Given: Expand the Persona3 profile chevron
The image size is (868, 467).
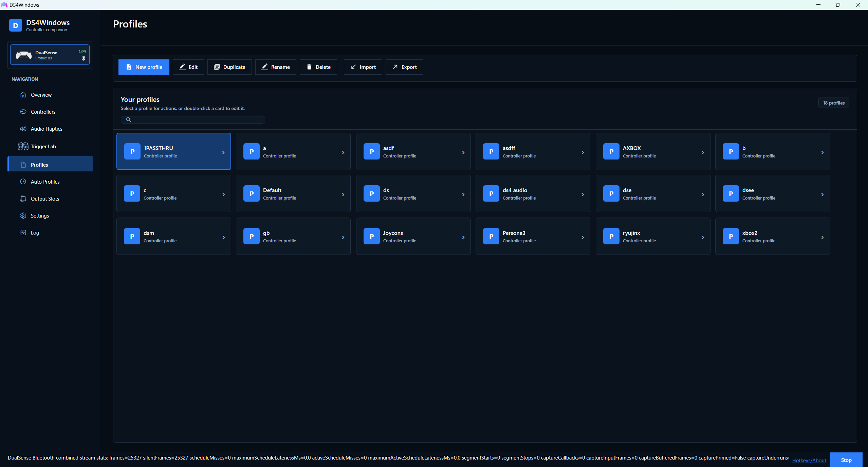Looking at the screenshot, I should tap(583, 237).
